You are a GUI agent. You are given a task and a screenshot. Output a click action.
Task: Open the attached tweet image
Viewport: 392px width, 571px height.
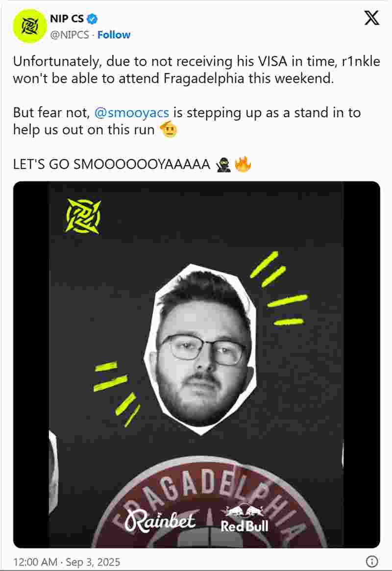(x=196, y=365)
